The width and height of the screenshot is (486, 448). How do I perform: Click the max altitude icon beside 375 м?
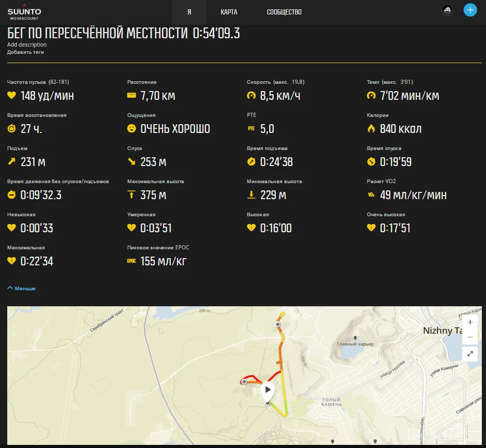coord(131,195)
